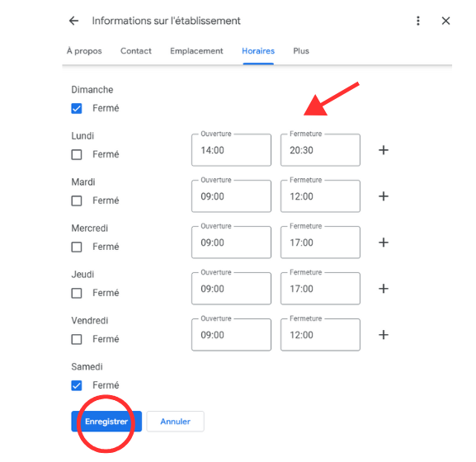The height and width of the screenshot is (462, 476).
Task: Open Lundi Fermeture time field 20:30
Action: point(320,150)
